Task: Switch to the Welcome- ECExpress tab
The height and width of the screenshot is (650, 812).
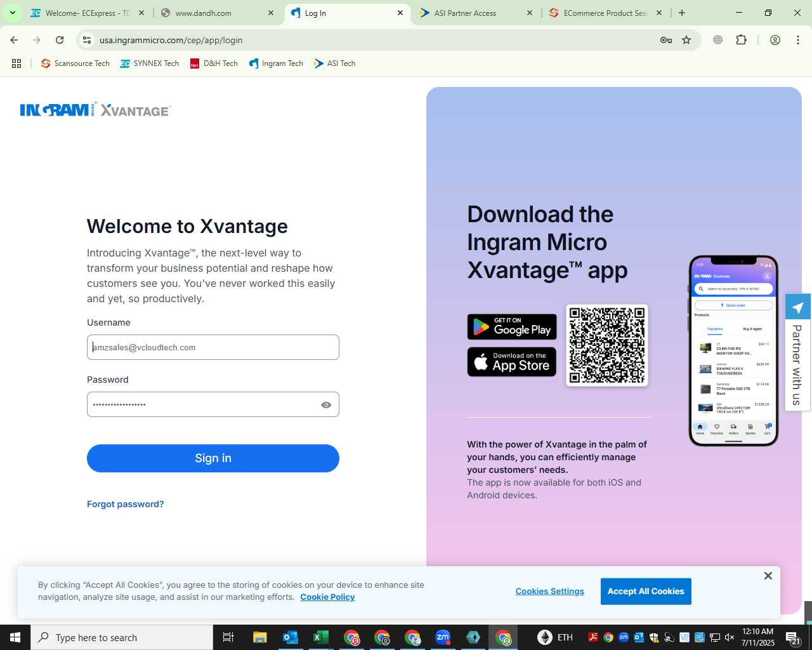Action: coord(88,13)
